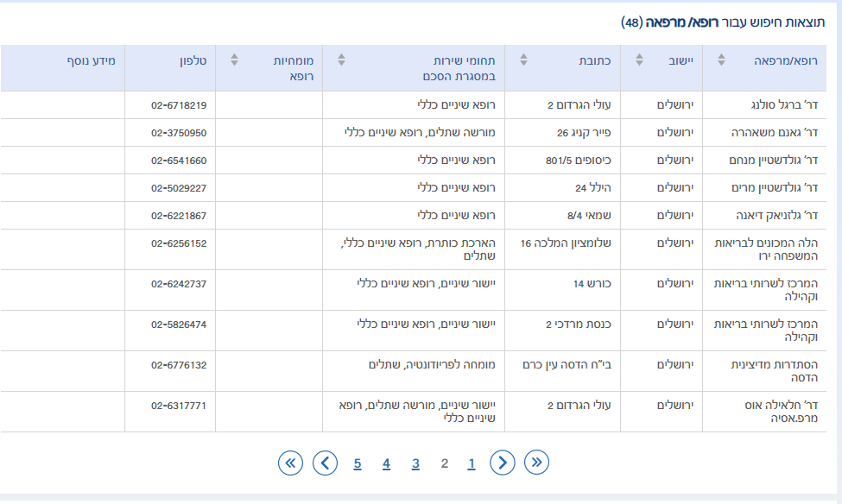Click sort arrows next to תחומי שירות
Viewport: 842px width, 504px height.
point(341,60)
